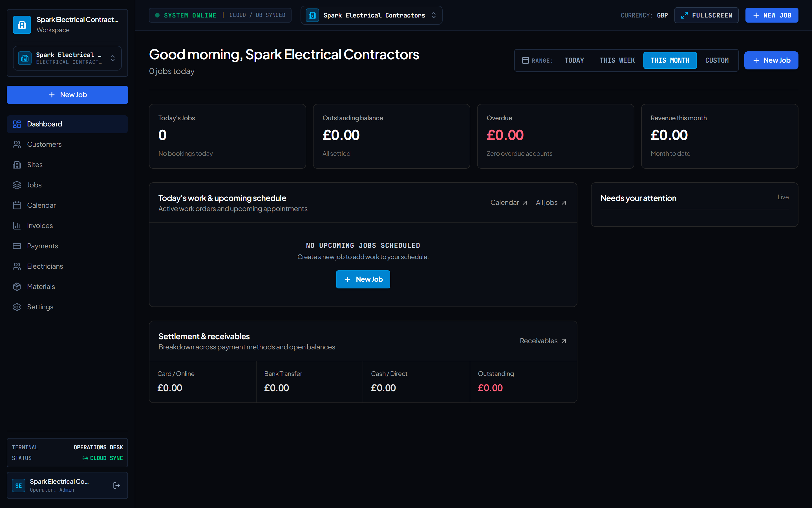Open the Calendar page from sidebar
Screen dimensions: 812x508
coord(67,205)
